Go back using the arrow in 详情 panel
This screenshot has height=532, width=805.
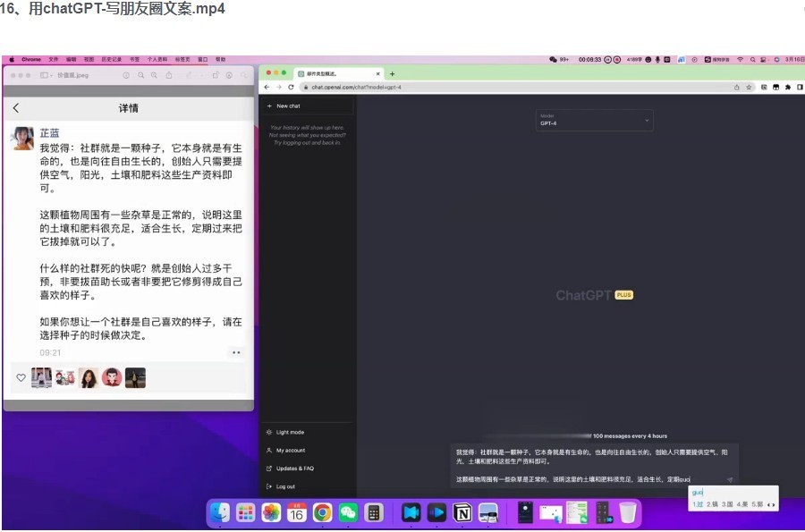click(17, 107)
